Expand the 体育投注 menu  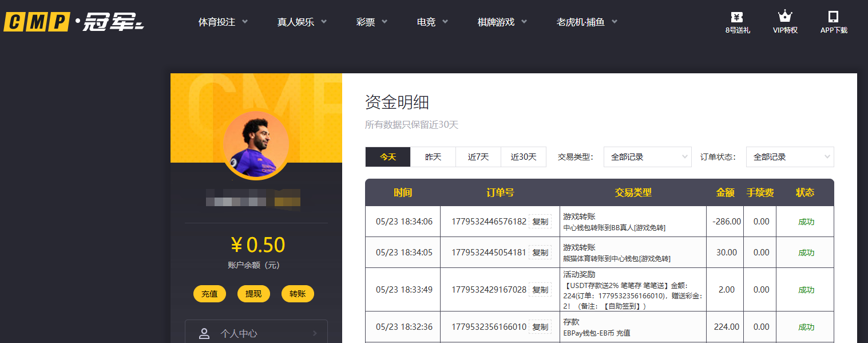[x=223, y=22]
